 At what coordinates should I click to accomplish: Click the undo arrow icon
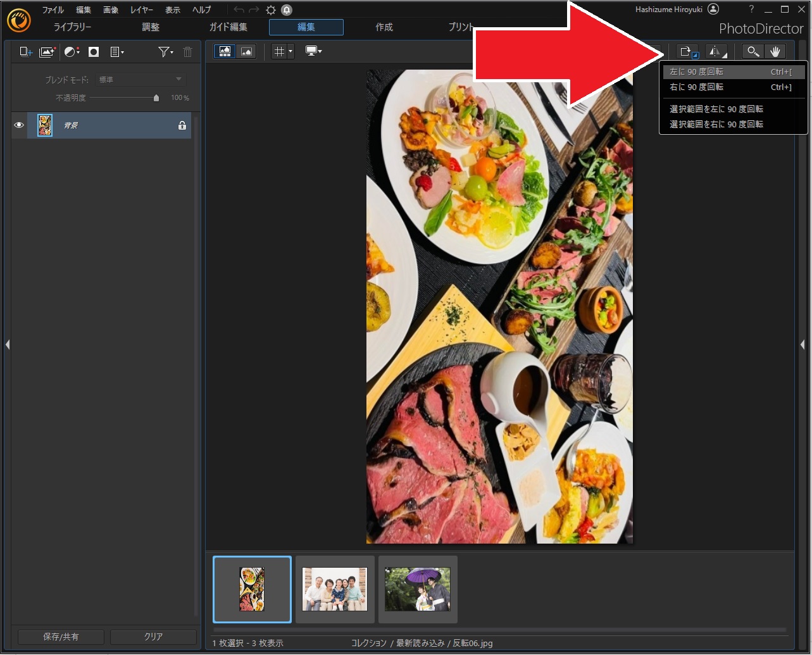[239, 10]
